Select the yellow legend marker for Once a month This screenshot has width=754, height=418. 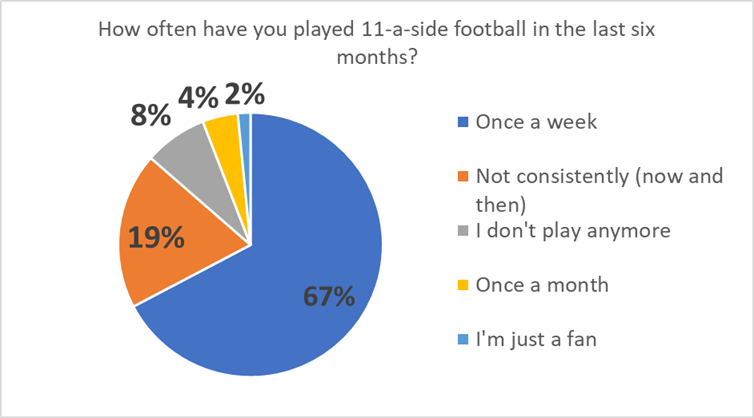coord(461,285)
